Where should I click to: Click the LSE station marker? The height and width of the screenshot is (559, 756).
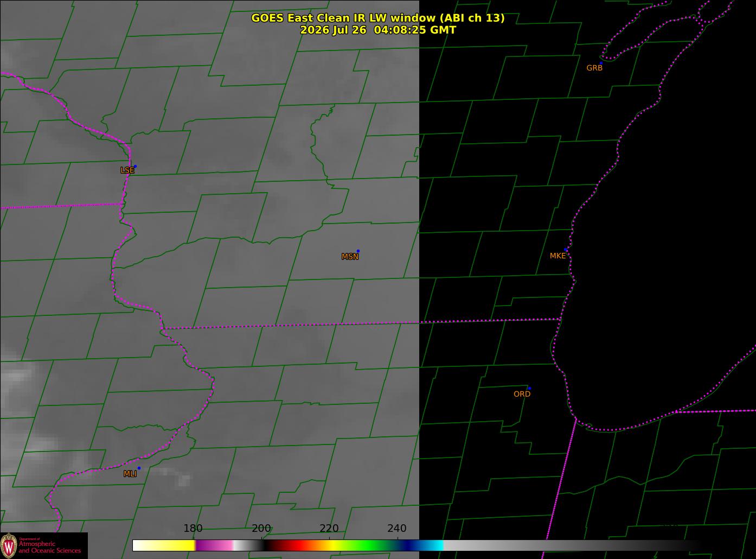tap(135, 166)
